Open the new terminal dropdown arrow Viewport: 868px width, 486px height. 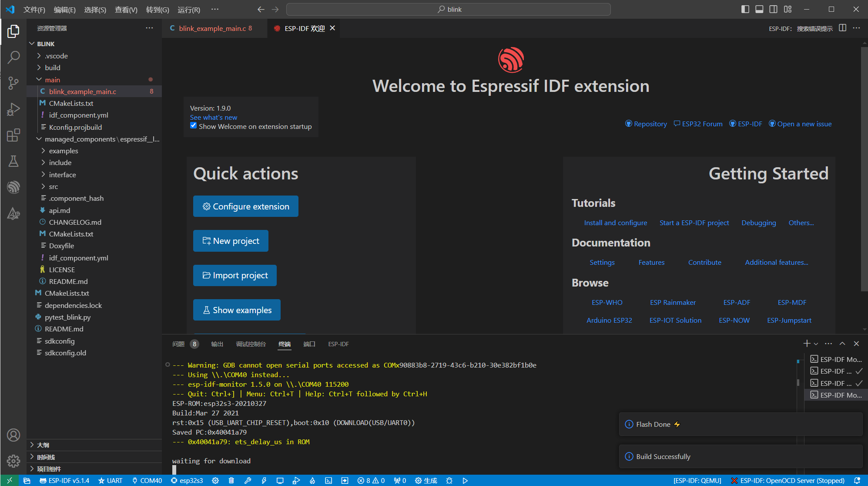click(816, 344)
